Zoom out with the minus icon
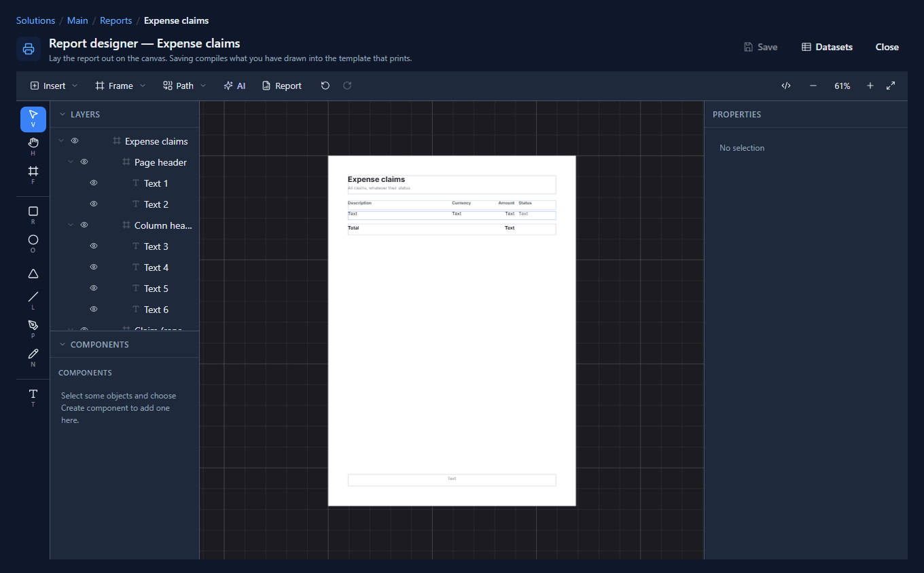 [x=813, y=86]
